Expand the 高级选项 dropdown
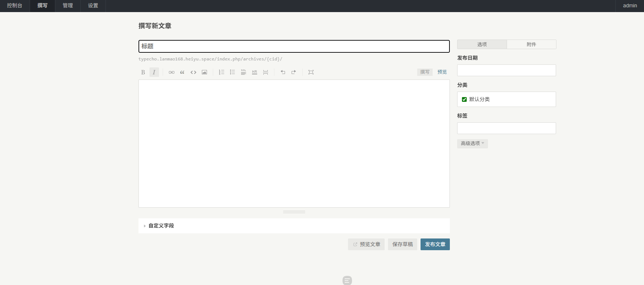 (473, 144)
